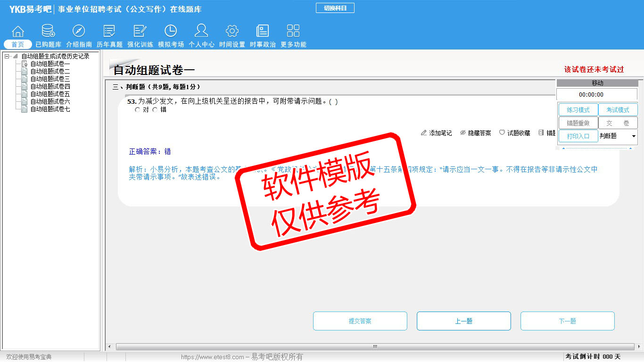Click the 切换科目 button
This screenshot has width=644, height=362.
(x=335, y=8)
